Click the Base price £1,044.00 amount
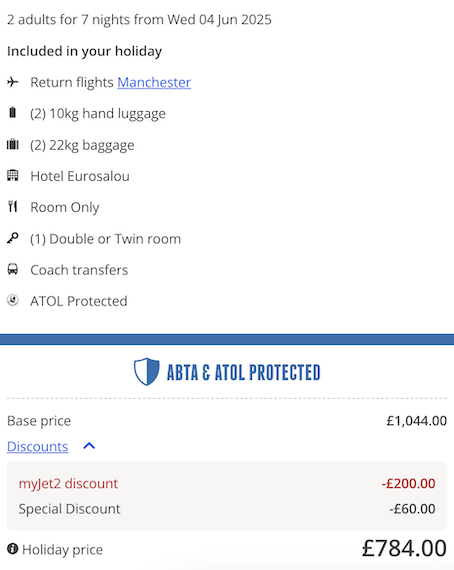This screenshot has height=570, width=454. tap(417, 421)
